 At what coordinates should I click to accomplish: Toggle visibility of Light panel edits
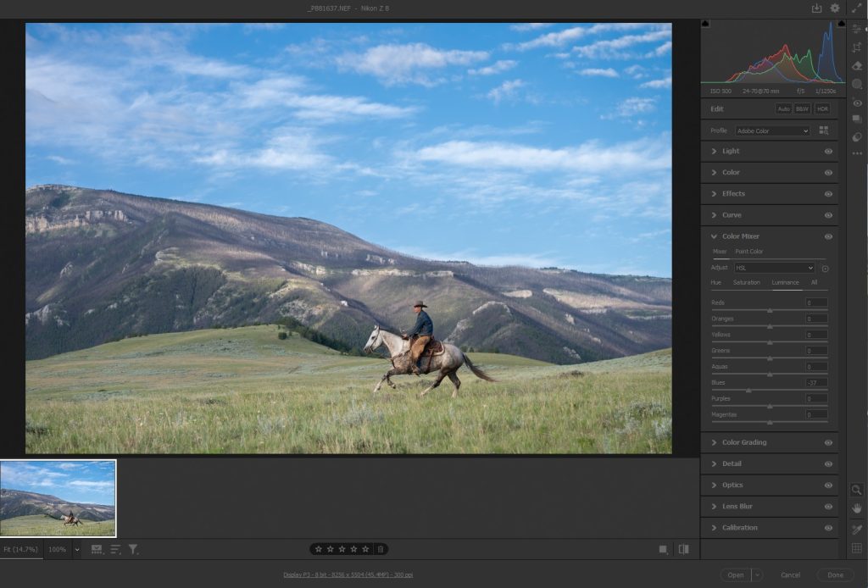click(x=828, y=151)
